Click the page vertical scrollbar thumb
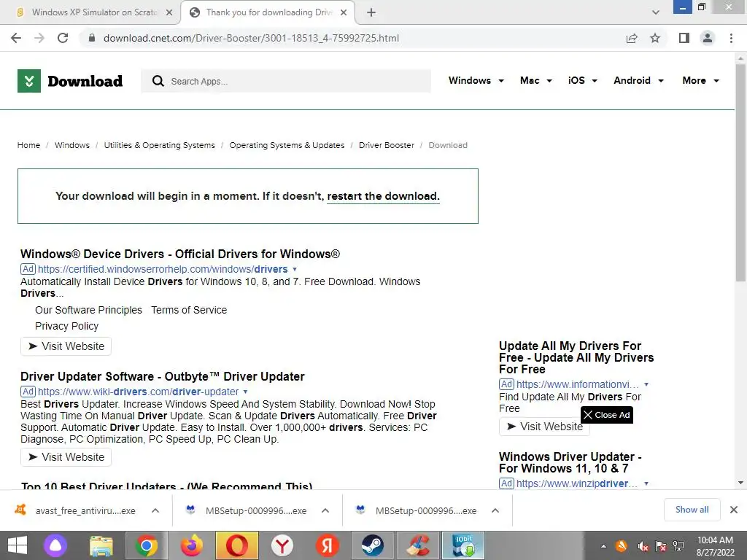747x560 pixels. tap(740, 172)
